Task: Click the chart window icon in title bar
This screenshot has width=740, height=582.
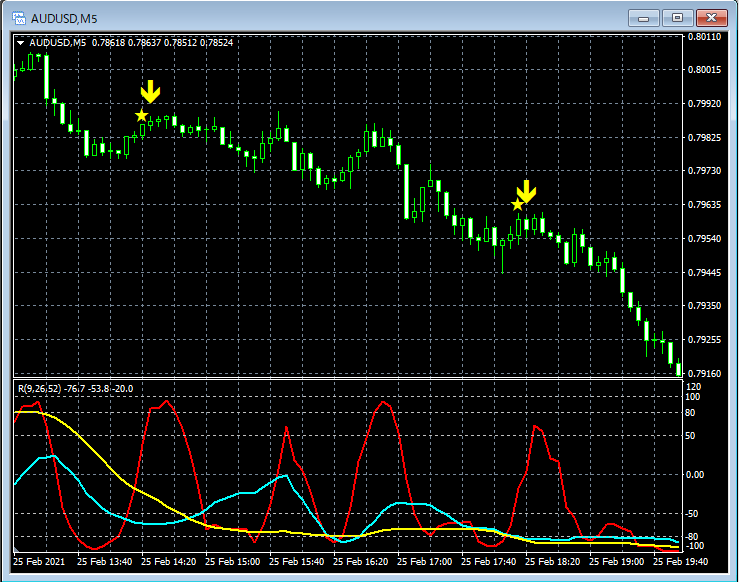Action: [x=19, y=18]
